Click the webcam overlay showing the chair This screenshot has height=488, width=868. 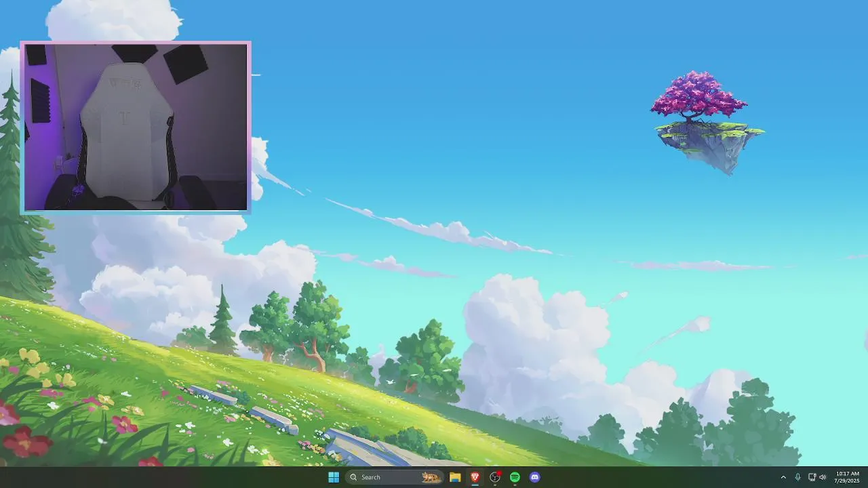tap(136, 127)
